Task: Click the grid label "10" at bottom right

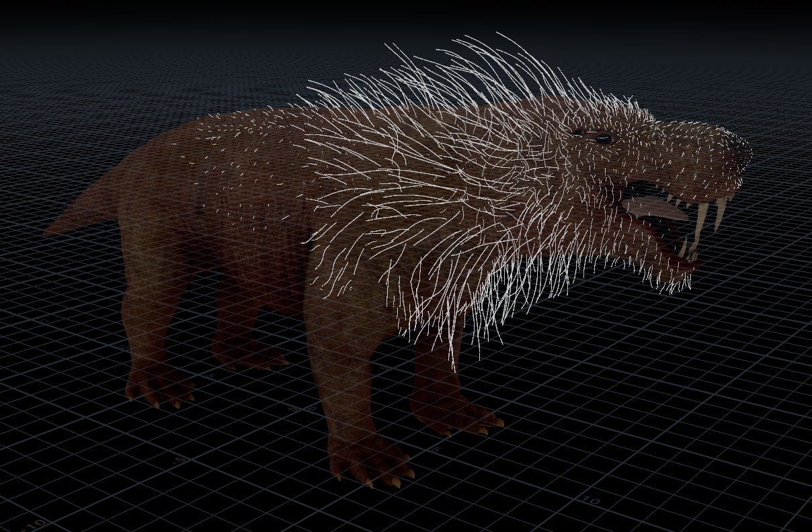Action: click(591, 500)
